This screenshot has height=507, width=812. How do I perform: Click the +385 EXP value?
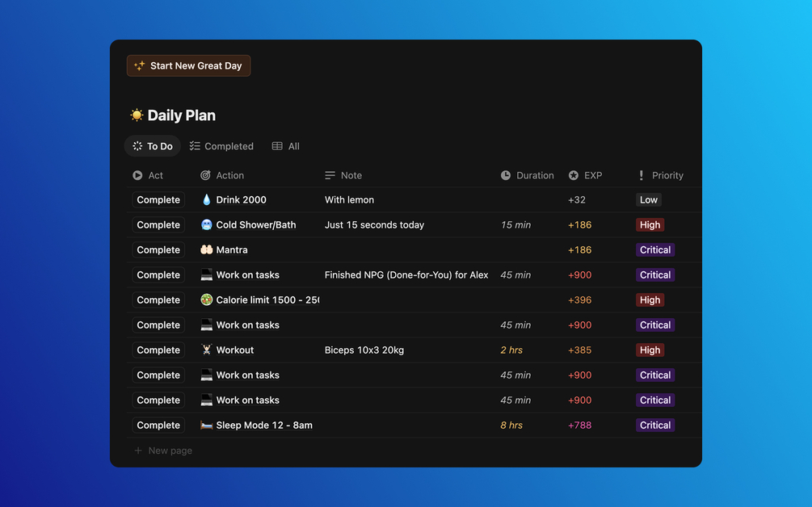click(579, 350)
